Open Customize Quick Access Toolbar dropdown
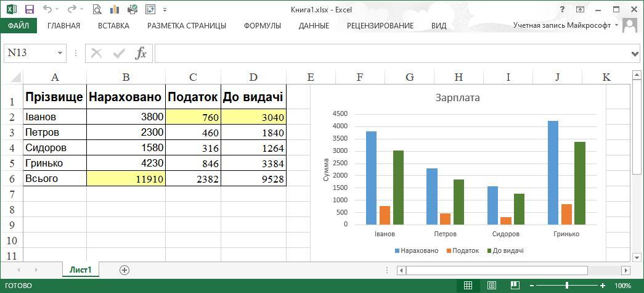 tap(165, 9)
